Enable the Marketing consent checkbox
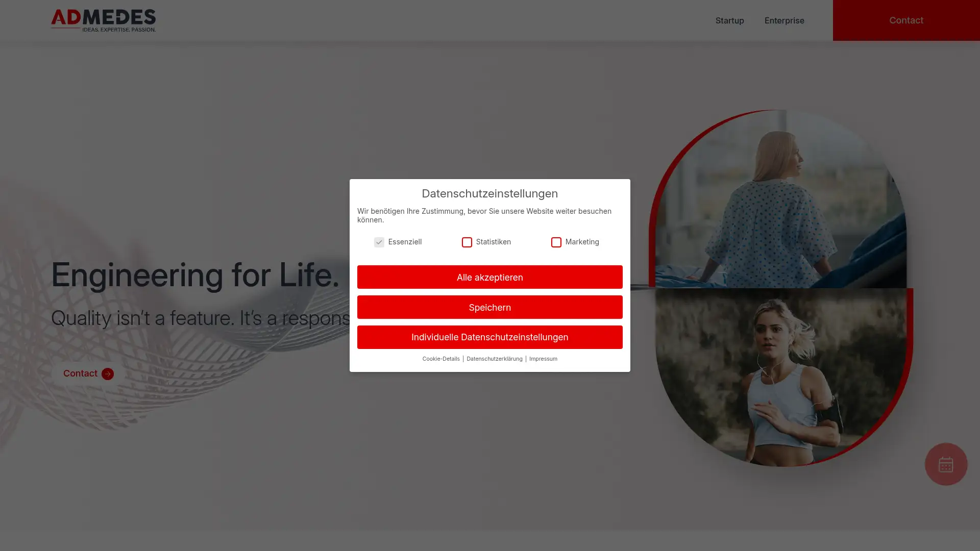980x551 pixels. [556, 242]
